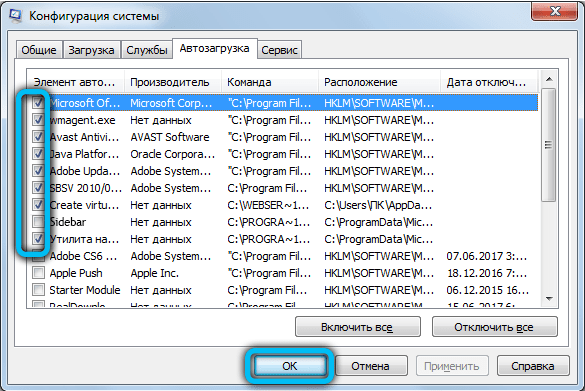Click the Apple Inc. manufacturer cell
Screen dimensions: 585x391
click(x=154, y=273)
